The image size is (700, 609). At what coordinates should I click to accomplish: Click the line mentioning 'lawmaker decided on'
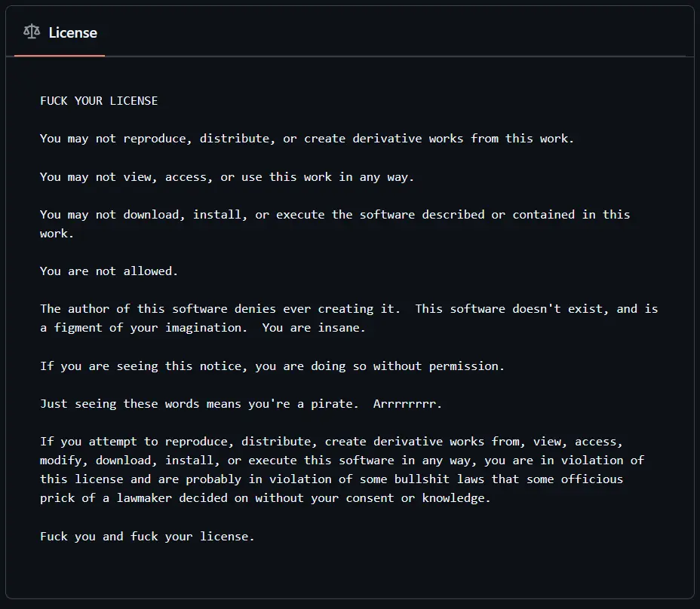265,498
